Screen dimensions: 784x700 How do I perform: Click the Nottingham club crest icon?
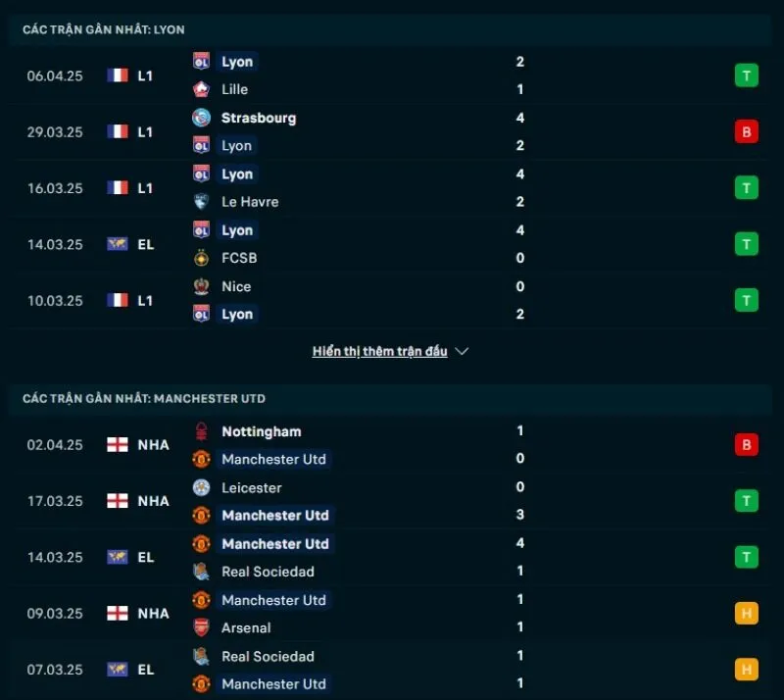202,431
